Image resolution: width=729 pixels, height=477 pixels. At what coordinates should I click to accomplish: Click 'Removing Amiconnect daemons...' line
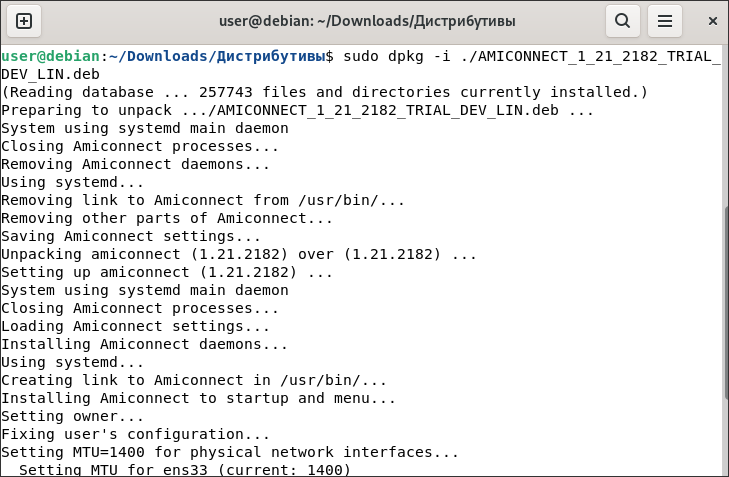point(135,164)
